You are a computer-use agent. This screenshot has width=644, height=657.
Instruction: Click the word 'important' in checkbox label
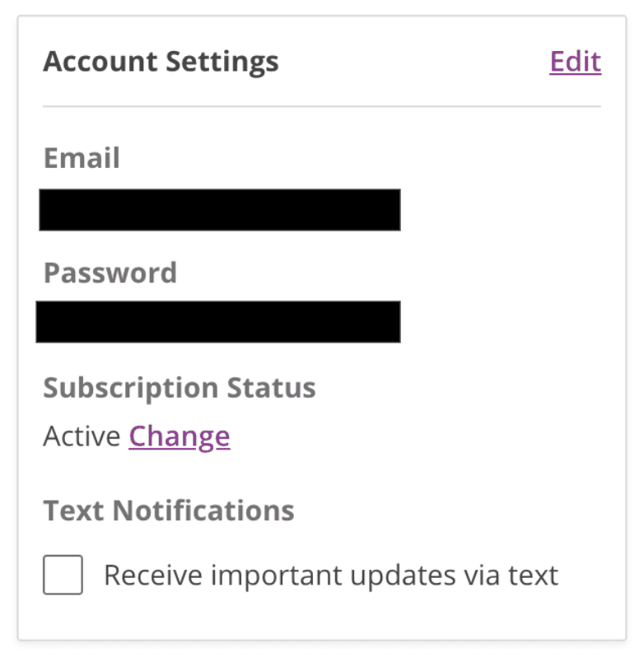(x=277, y=575)
